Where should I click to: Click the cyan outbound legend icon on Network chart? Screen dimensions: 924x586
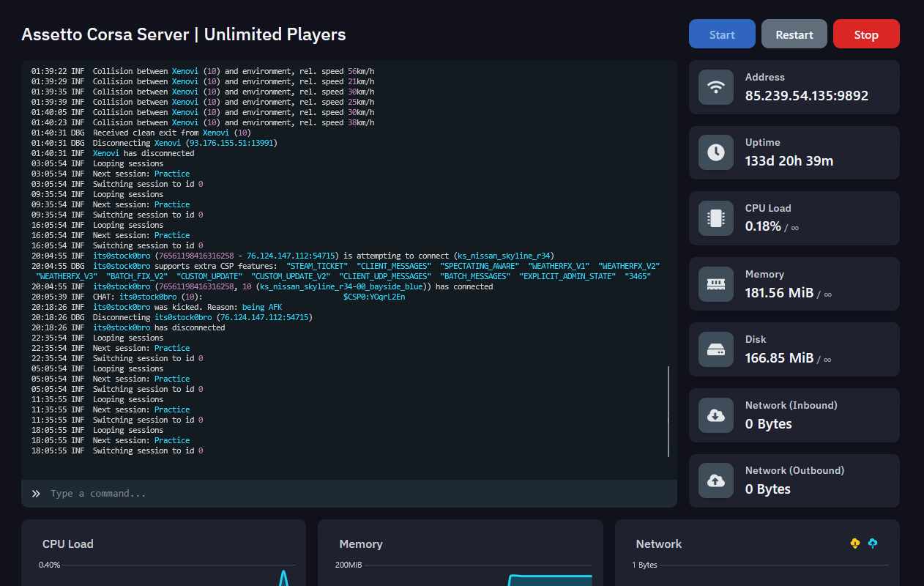[873, 544]
